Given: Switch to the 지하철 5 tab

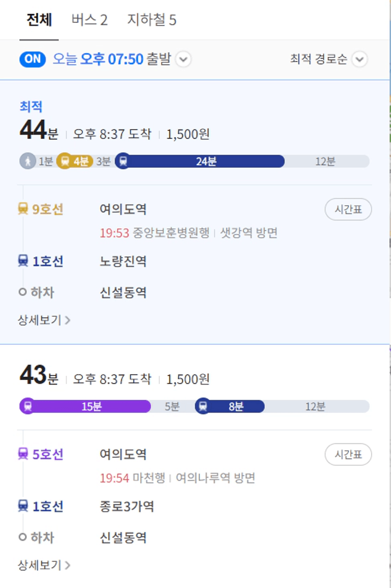Looking at the screenshot, I should click(152, 20).
